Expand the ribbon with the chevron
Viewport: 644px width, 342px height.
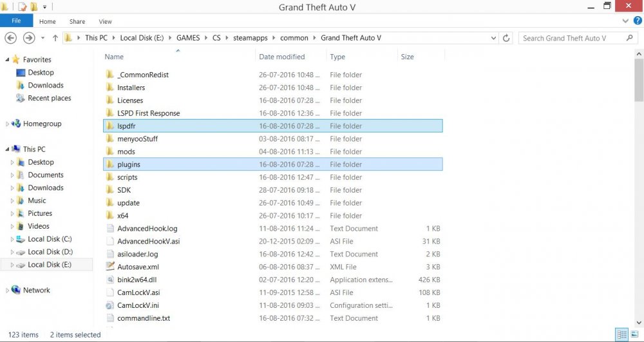pos(625,21)
